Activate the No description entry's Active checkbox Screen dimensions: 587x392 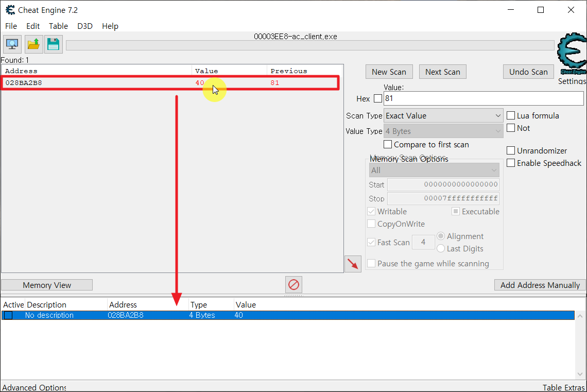(8, 315)
